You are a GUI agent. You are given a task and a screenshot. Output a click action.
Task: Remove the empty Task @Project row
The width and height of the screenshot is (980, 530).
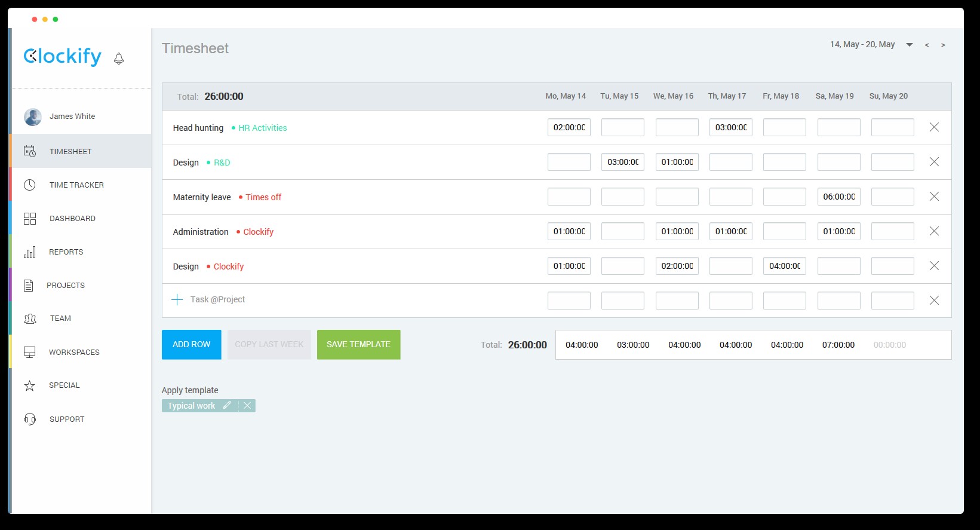click(x=934, y=301)
